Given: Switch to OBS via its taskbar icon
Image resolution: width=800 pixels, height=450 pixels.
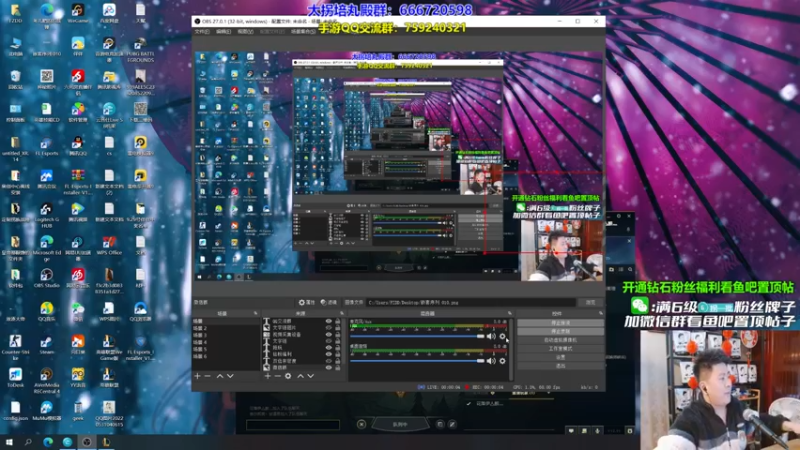Looking at the screenshot, I should coord(87,442).
